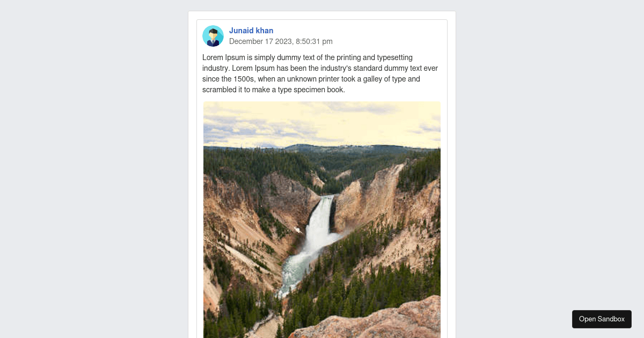Click the post card header area
This screenshot has width=644, height=338.
322,36
